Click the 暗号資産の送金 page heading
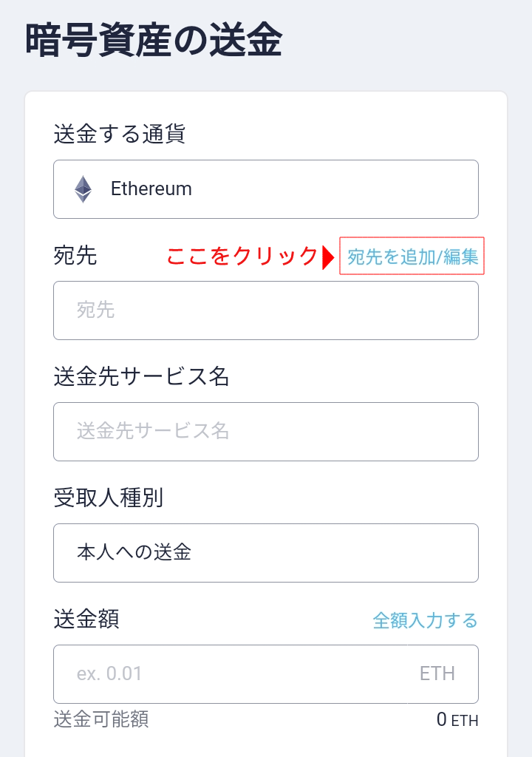The height and width of the screenshot is (757, 532). point(154,41)
